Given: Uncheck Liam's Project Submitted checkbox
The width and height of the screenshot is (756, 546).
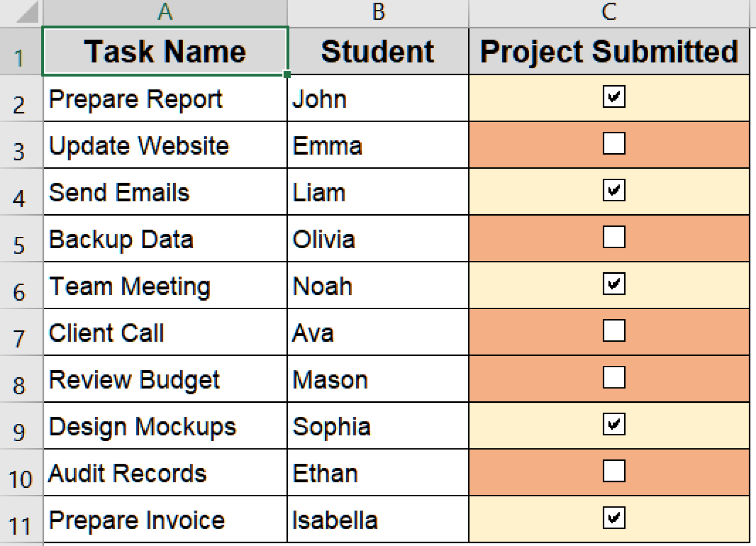Looking at the screenshot, I should [614, 191].
